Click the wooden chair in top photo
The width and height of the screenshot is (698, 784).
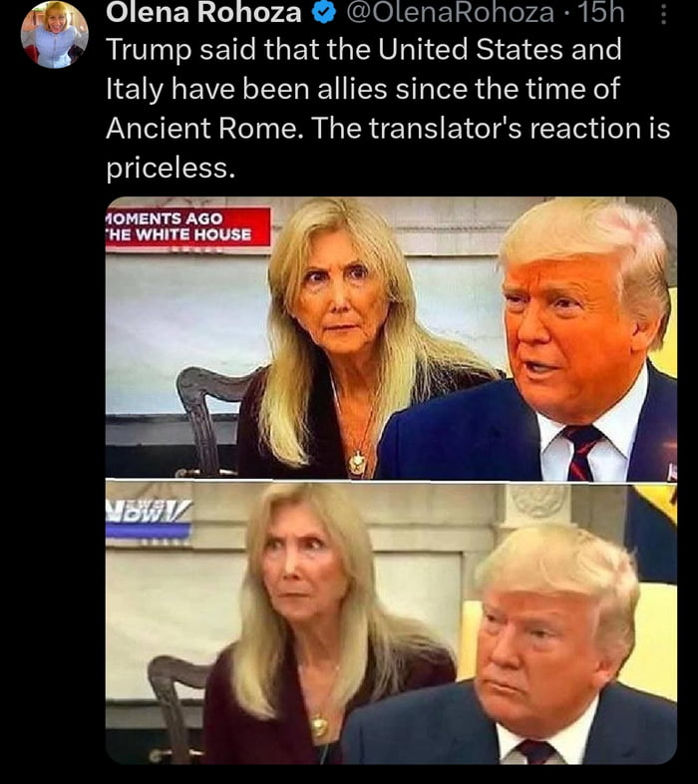click(210, 420)
